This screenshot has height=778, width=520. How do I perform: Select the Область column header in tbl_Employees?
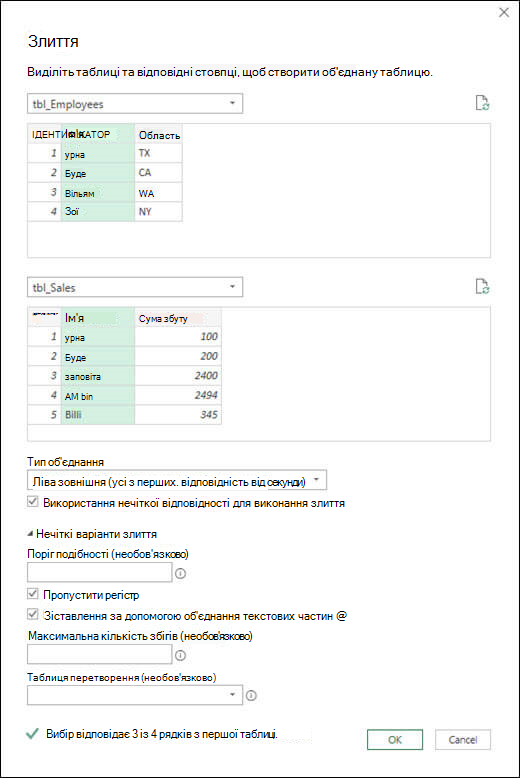tap(158, 134)
